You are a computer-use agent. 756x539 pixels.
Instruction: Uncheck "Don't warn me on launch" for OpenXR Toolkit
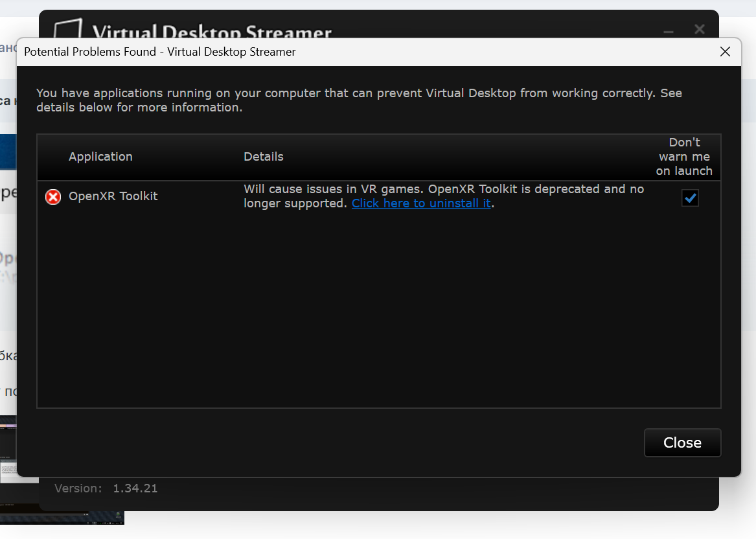coord(690,198)
